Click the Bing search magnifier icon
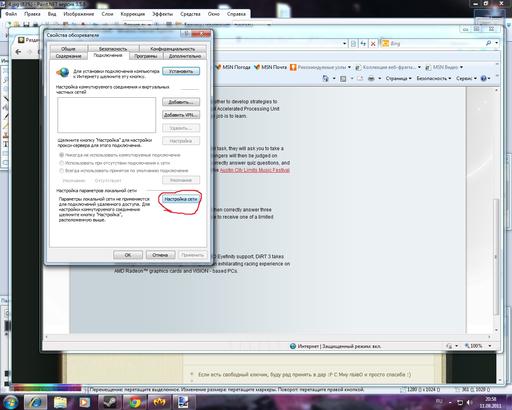 tap(488, 43)
